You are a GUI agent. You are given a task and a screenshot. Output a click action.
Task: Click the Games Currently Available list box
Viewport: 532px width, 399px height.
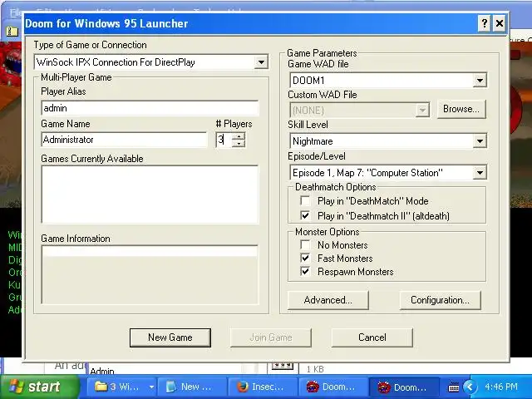point(150,195)
